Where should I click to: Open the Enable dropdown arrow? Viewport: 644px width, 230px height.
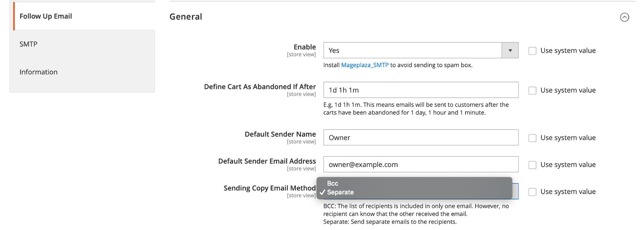coord(510,51)
